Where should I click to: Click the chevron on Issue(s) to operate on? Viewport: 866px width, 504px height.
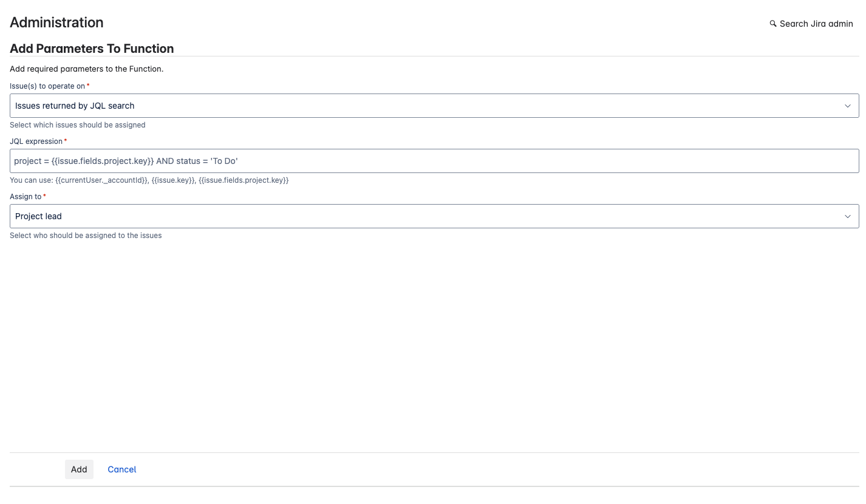848,106
